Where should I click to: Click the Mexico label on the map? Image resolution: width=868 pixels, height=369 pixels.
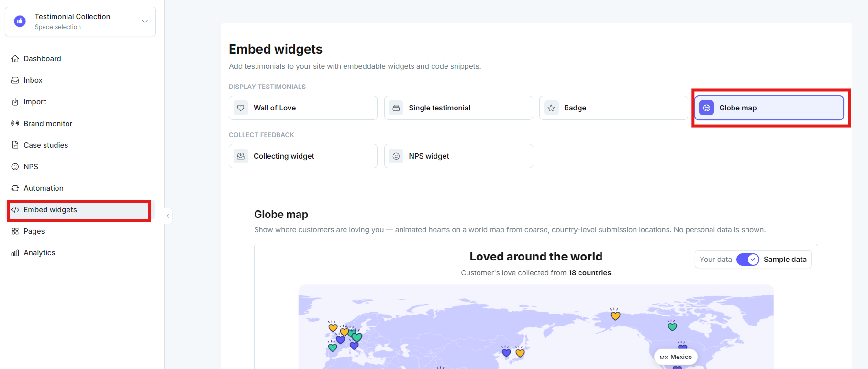(676, 357)
